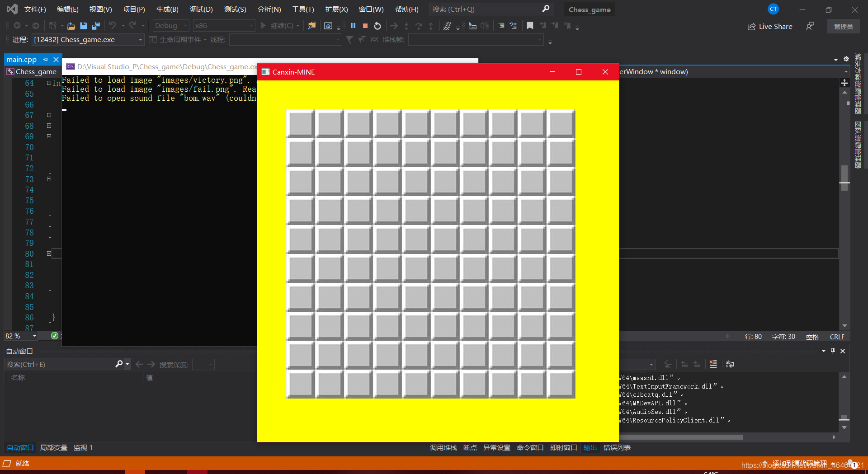Restart the debug session

tap(377, 26)
